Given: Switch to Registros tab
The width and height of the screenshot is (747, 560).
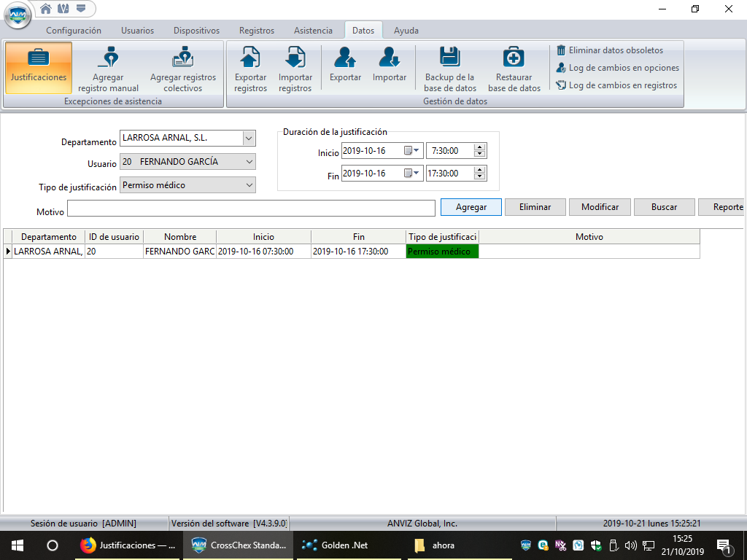Looking at the screenshot, I should pos(257,31).
